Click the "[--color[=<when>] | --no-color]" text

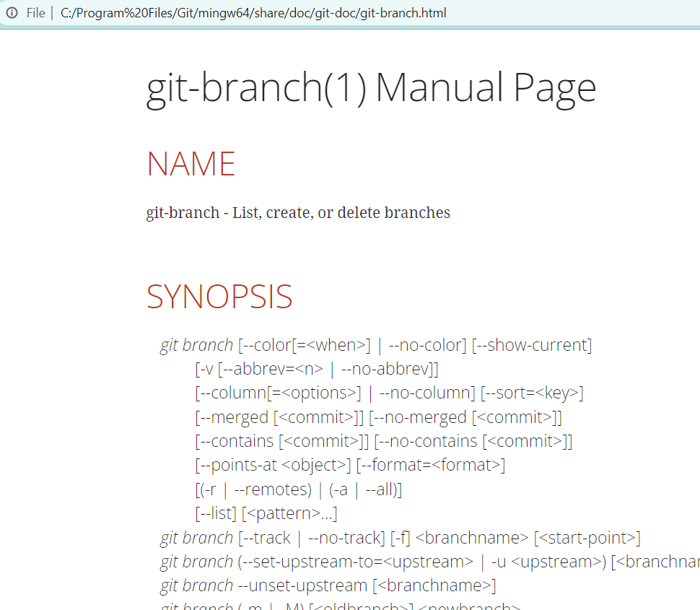coord(352,345)
